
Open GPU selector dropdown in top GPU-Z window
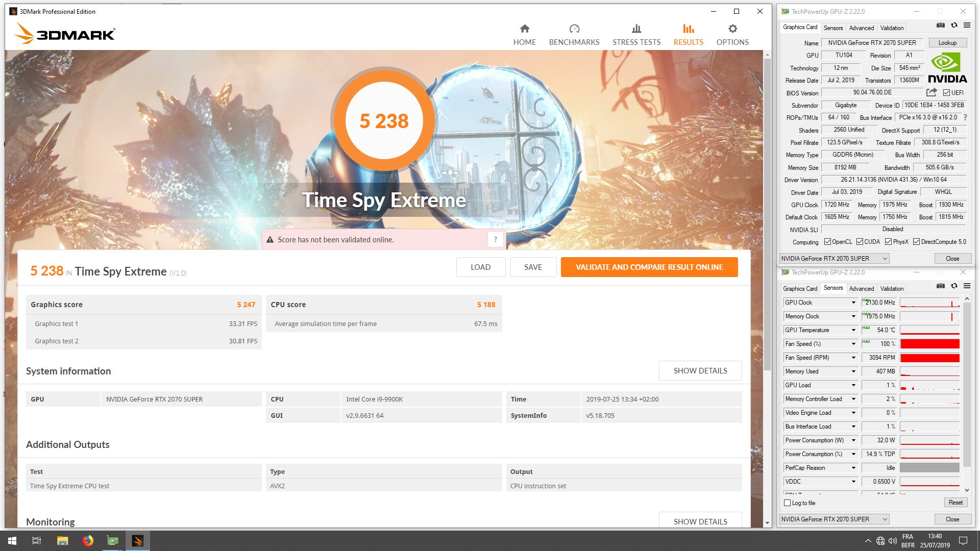tap(834, 259)
